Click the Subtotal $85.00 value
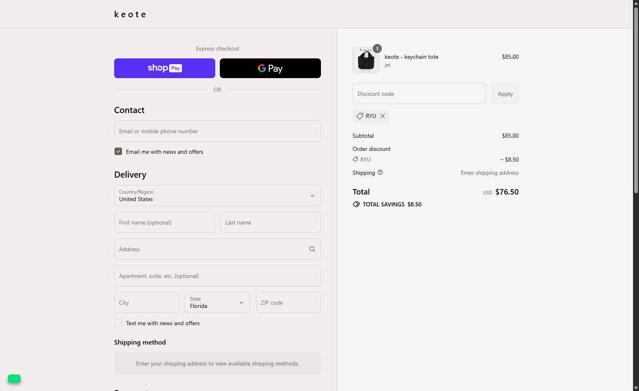639x391 pixels. pos(510,136)
